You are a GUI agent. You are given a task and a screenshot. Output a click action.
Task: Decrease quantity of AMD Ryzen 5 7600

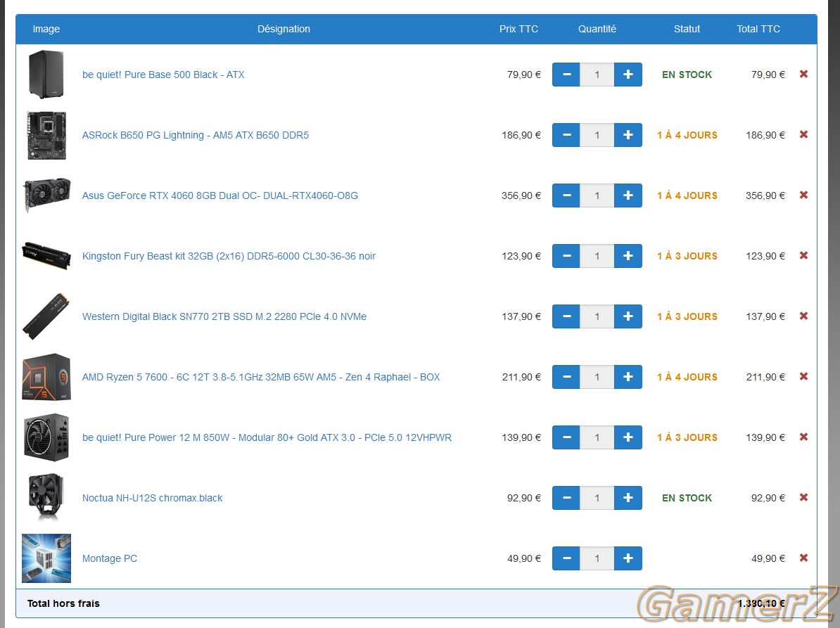coord(566,377)
